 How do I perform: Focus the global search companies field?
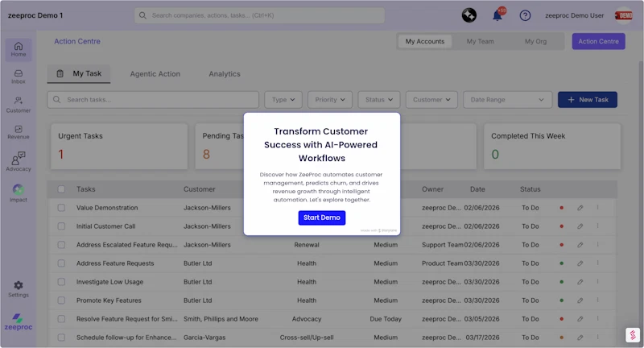coord(259,15)
